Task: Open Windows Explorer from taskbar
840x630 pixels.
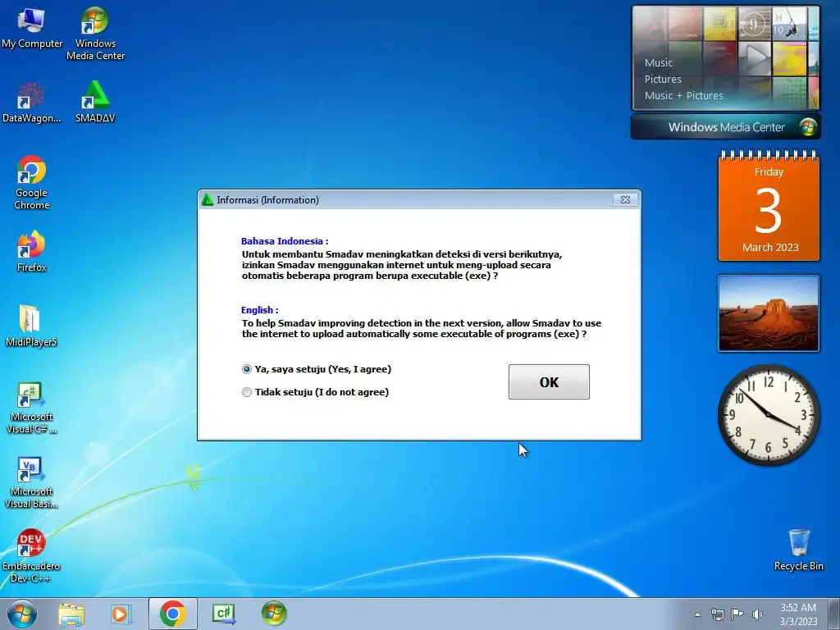Action: (x=71, y=614)
